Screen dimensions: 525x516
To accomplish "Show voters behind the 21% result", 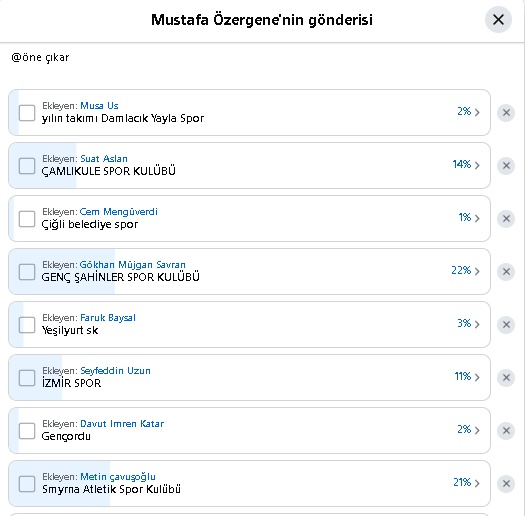I will click(x=466, y=483).
